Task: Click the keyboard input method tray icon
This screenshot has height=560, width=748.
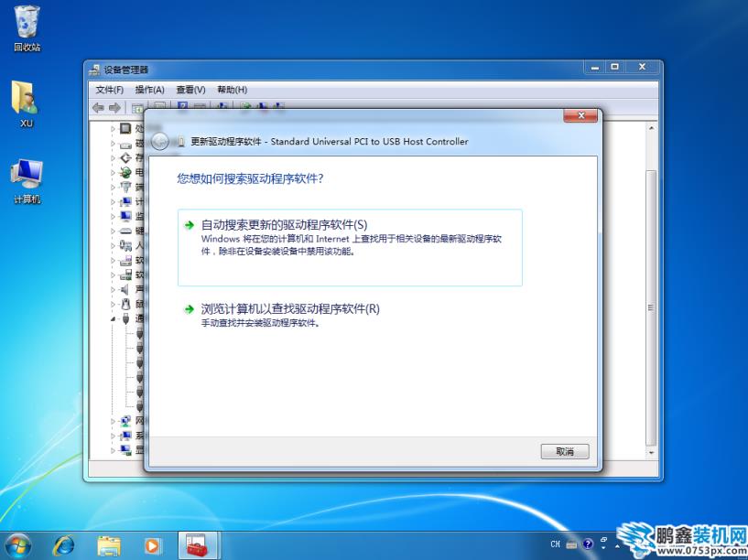Action: coord(571,544)
